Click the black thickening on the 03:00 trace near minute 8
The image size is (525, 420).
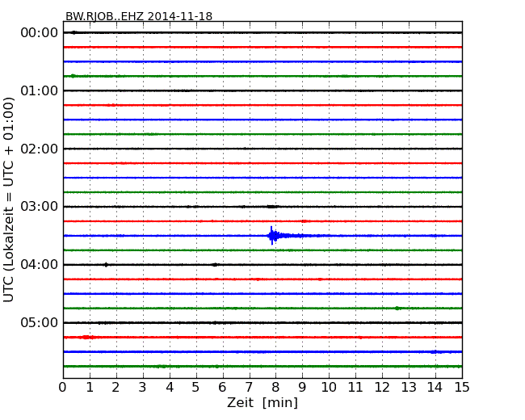tap(272, 207)
